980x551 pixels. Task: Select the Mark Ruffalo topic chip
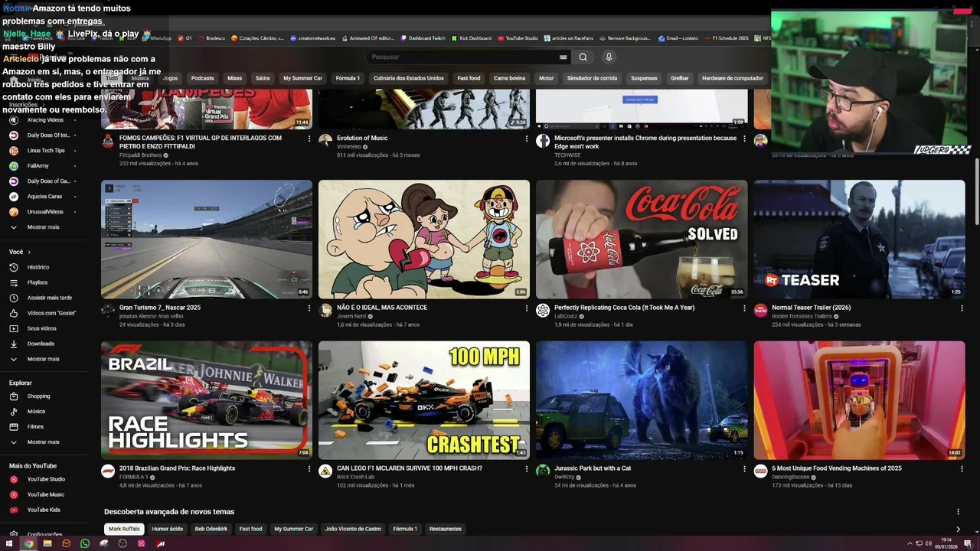tap(124, 529)
